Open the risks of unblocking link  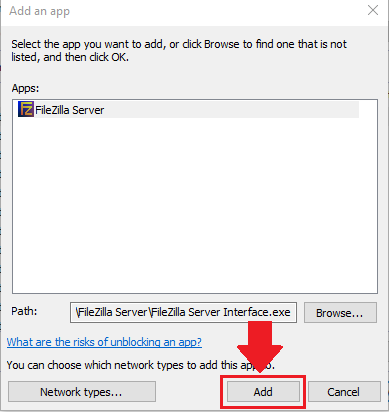pyautogui.click(x=104, y=342)
